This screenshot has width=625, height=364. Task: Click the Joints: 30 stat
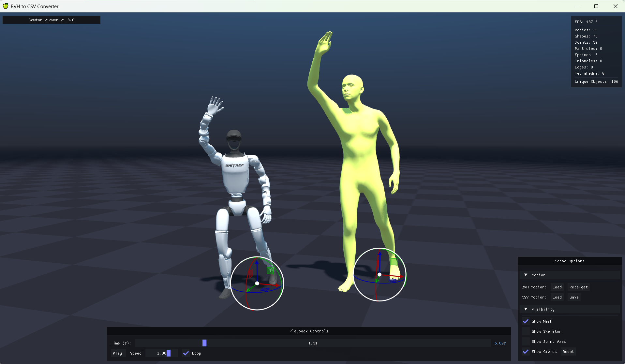pos(586,42)
